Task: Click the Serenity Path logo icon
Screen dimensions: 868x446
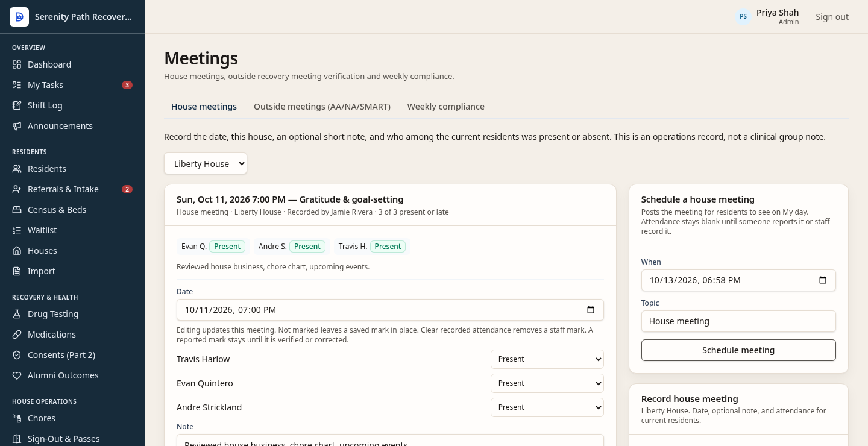Action: point(19,17)
